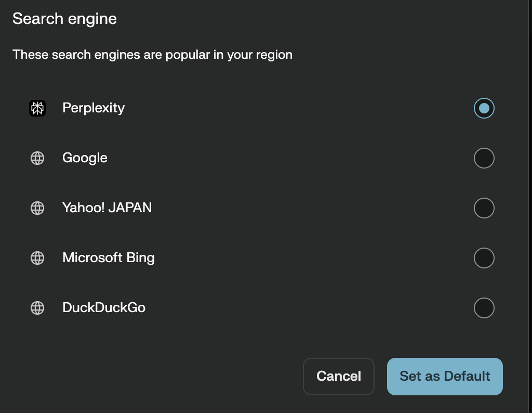Enable the DuckDuckGo radio button
The image size is (532, 413).
pyautogui.click(x=484, y=308)
